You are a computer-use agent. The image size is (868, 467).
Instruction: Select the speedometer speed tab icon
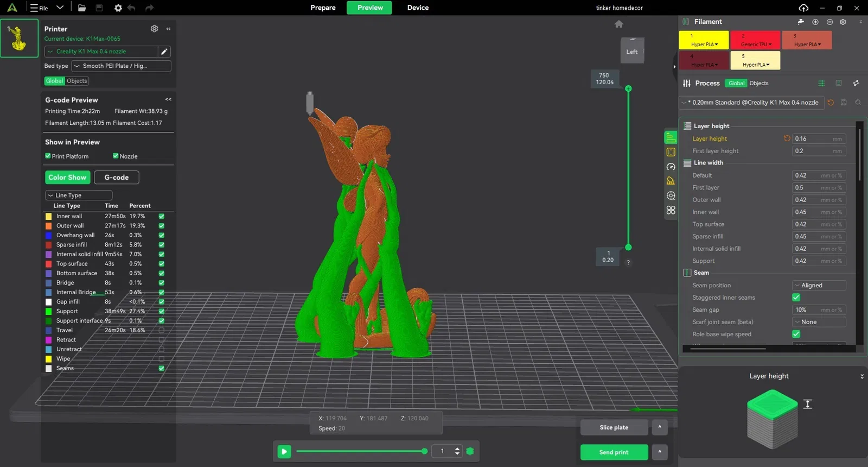pos(671,167)
